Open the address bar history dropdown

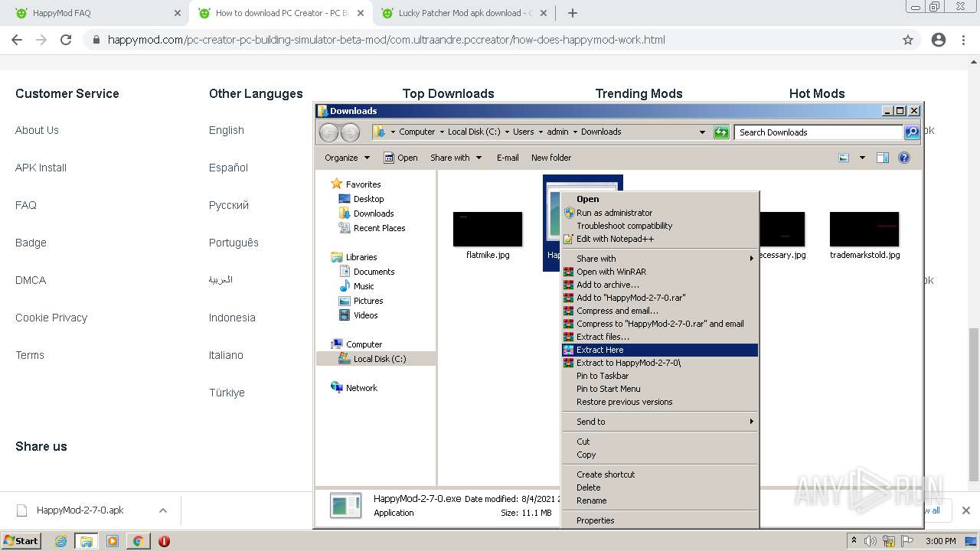pos(702,132)
